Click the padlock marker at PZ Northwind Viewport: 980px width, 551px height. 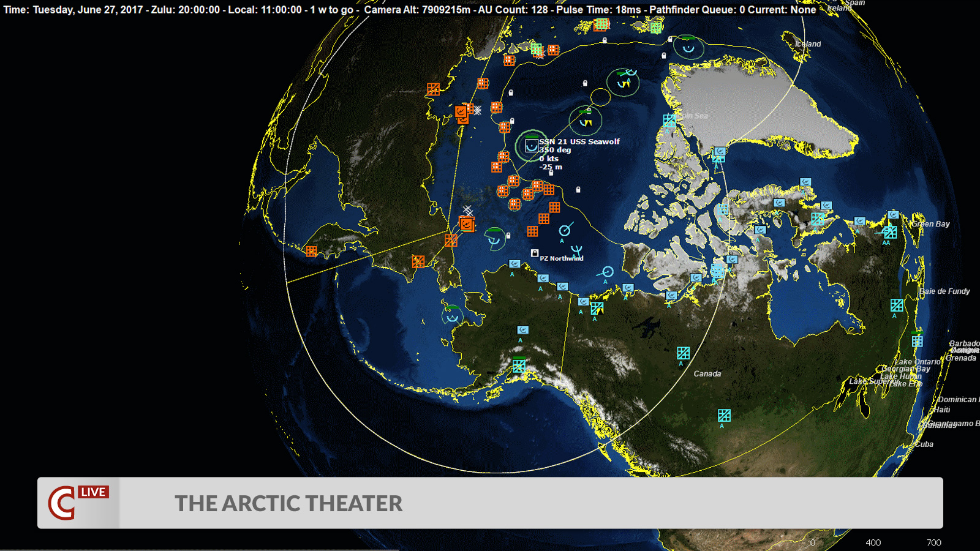(x=535, y=253)
